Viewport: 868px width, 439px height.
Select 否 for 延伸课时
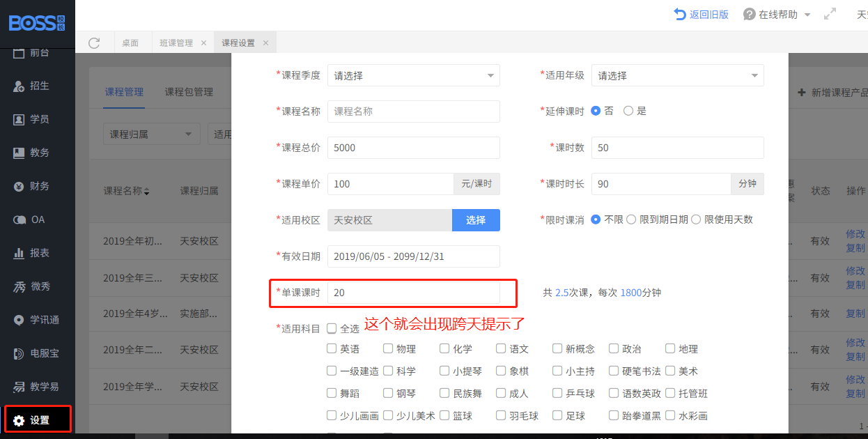(596, 110)
